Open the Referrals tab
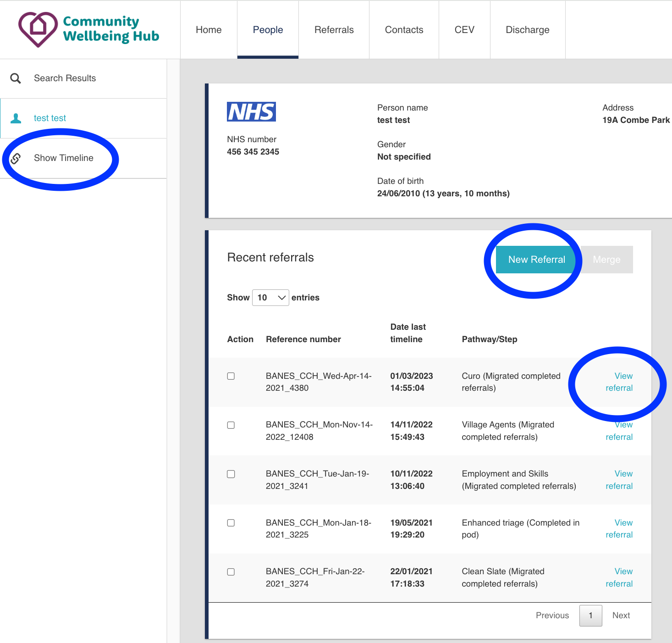 pos(334,30)
